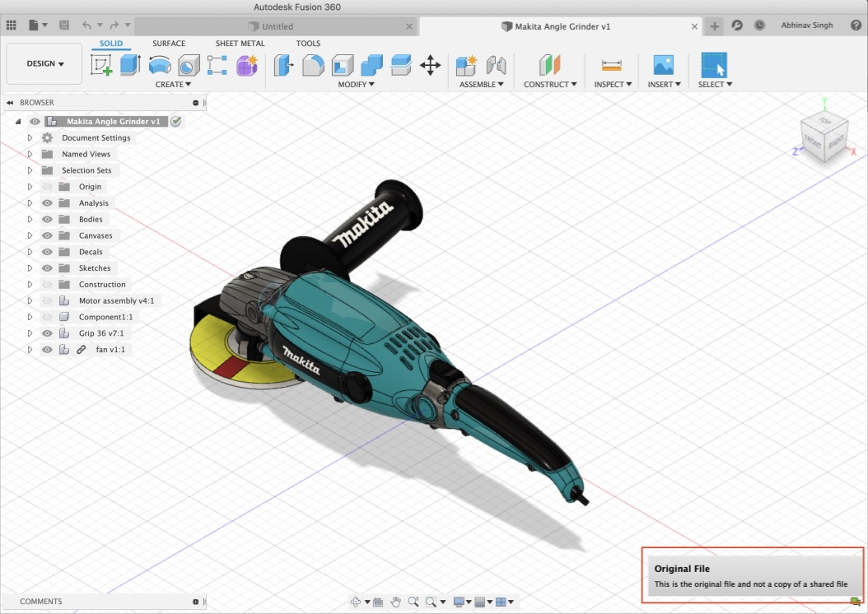Image resolution: width=868 pixels, height=614 pixels.
Task: Open the CONSTRUCT dropdown menu
Action: (x=549, y=84)
